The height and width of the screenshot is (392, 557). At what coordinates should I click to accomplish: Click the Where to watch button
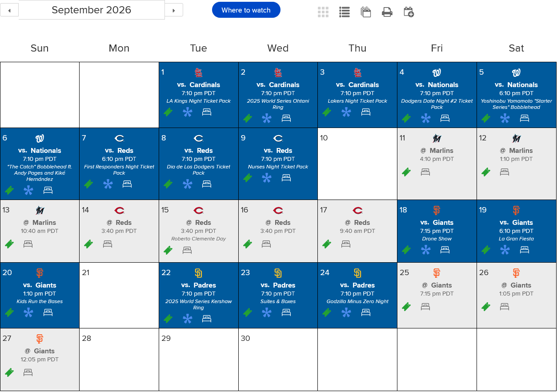(x=246, y=10)
